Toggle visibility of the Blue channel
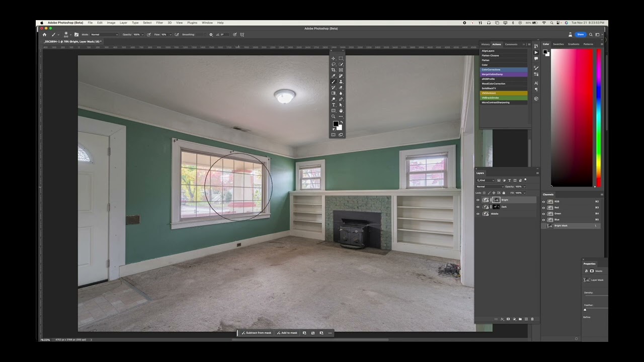 [543, 220]
